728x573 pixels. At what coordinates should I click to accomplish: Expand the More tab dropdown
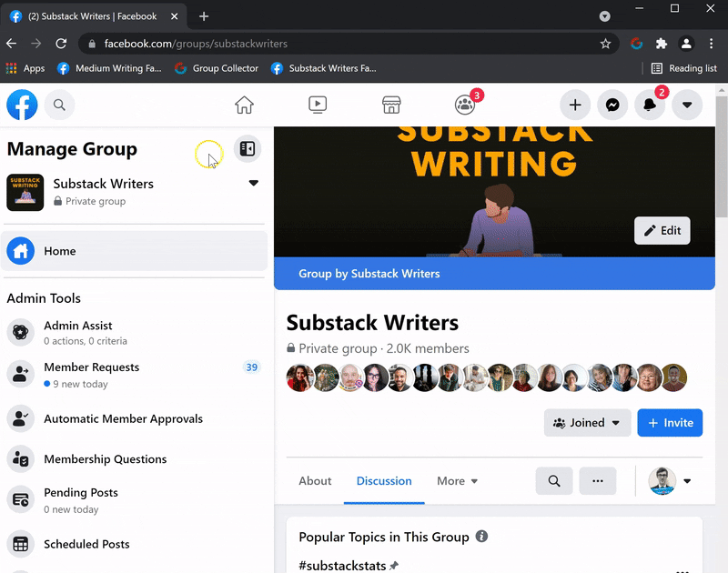click(x=458, y=480)
